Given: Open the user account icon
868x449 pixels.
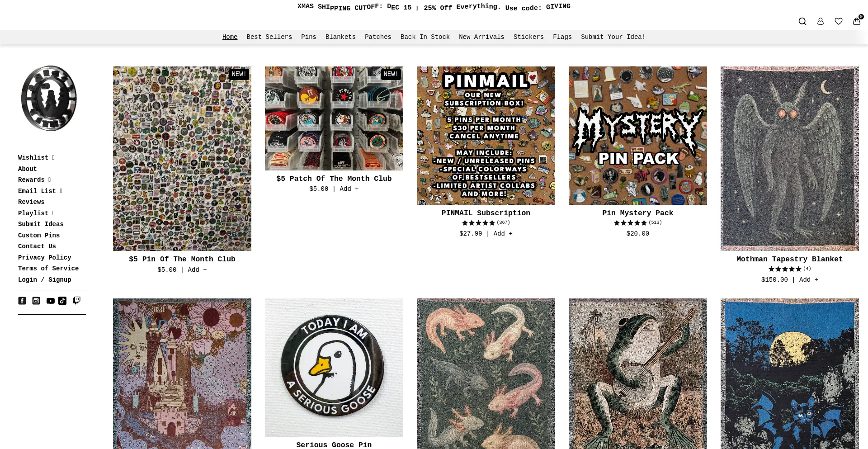Looking at the screenshot, I should [x=821, y=21].
